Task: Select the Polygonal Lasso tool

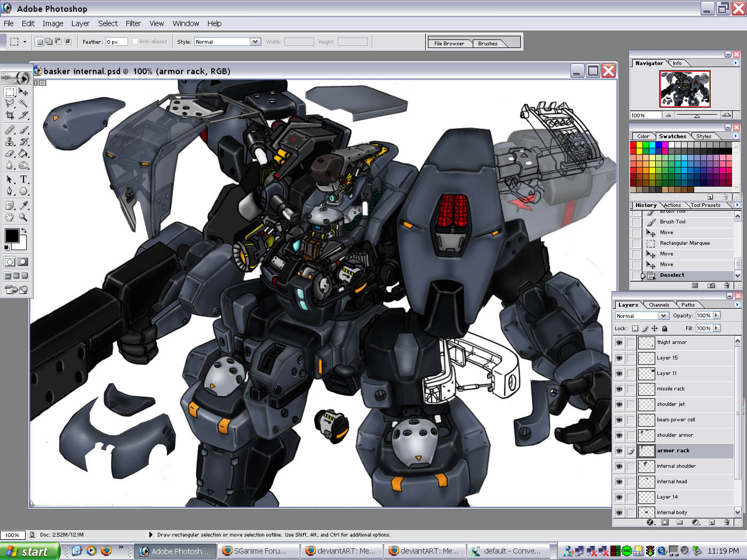Action: (10, 103)
